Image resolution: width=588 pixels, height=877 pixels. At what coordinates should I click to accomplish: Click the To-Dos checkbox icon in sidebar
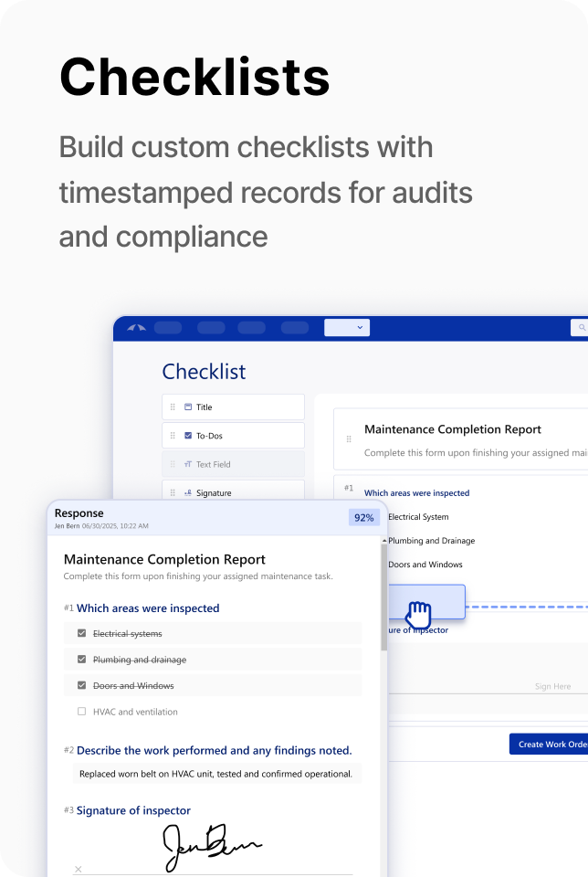pos(188,436)
